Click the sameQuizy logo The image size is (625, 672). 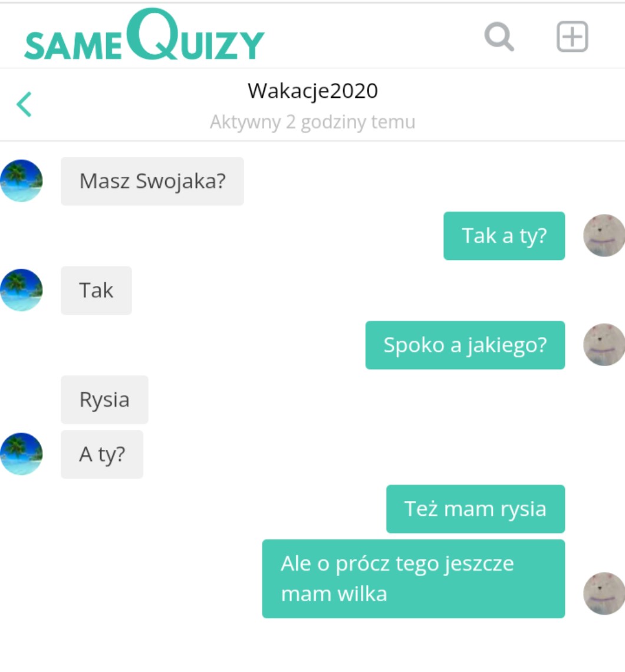[x=144, y=35]
